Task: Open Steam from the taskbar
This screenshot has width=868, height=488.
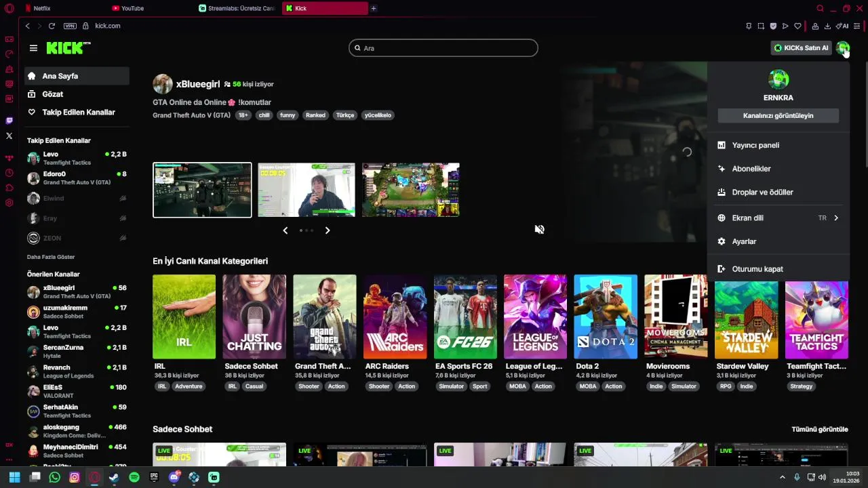Action: (x=114, y=477)
